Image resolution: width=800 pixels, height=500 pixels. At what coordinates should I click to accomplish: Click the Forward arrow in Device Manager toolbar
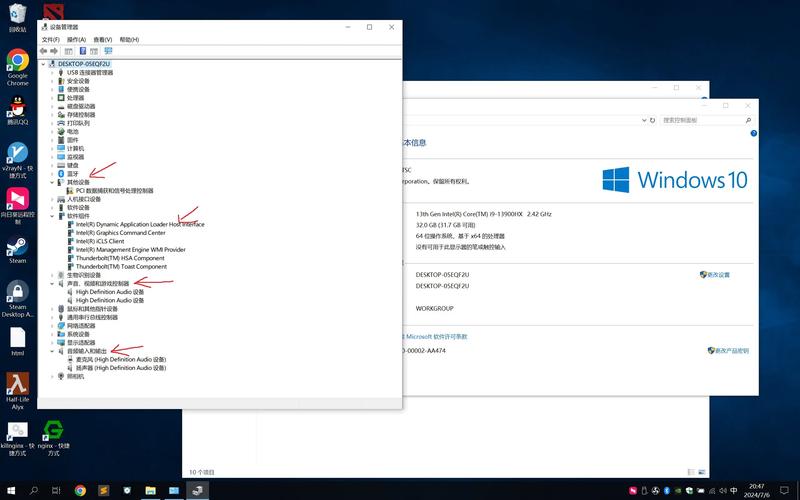point(54,51)
